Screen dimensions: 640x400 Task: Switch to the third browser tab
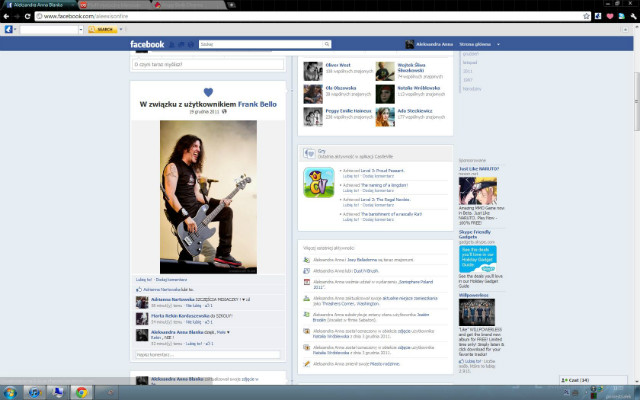pyautogui.click(x=190, y=5)
